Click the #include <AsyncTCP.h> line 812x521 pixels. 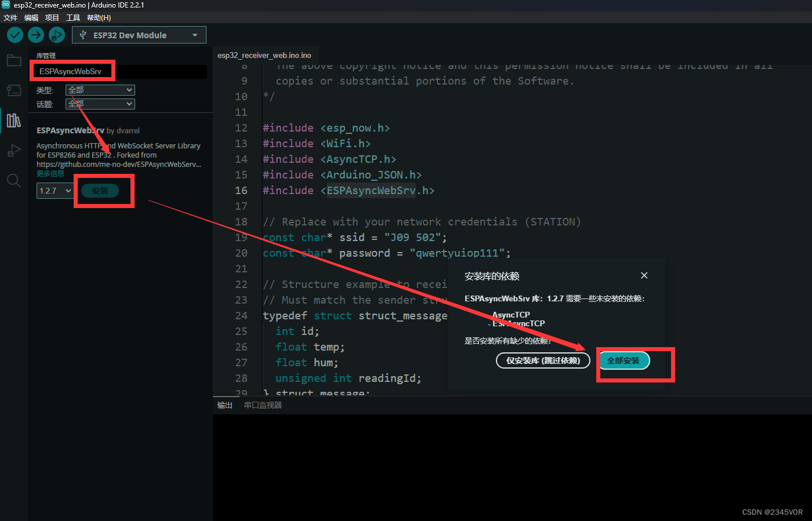pyautogui.click(x=329, y=159)
